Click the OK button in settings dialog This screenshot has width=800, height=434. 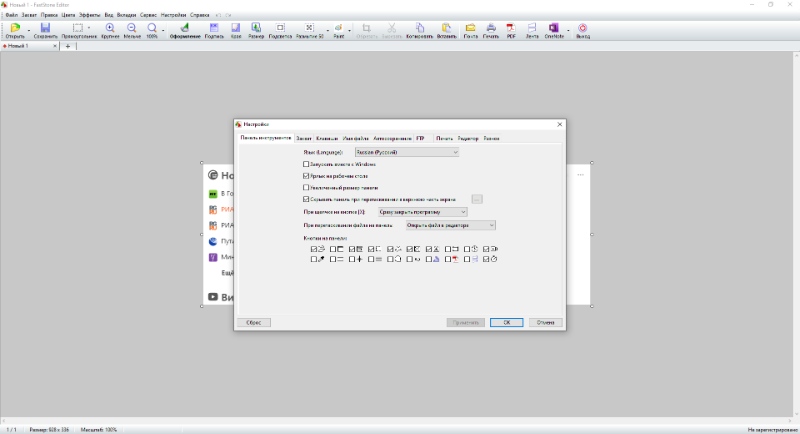tap(507, 322)
